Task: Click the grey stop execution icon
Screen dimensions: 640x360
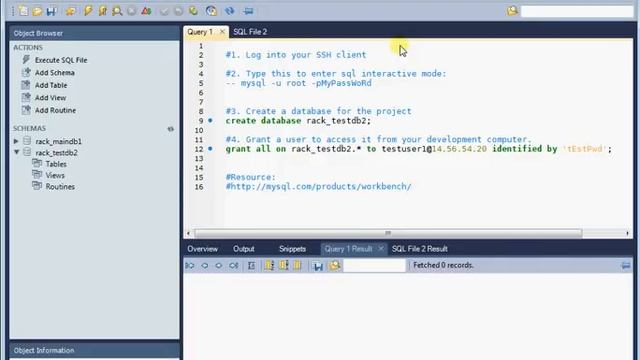Action: [x=131, y=11]
